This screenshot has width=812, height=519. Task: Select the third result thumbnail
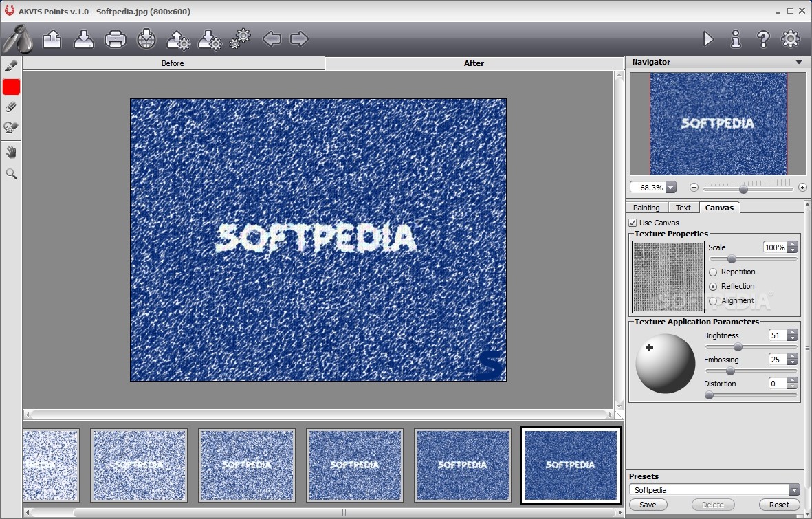point(247,465)
